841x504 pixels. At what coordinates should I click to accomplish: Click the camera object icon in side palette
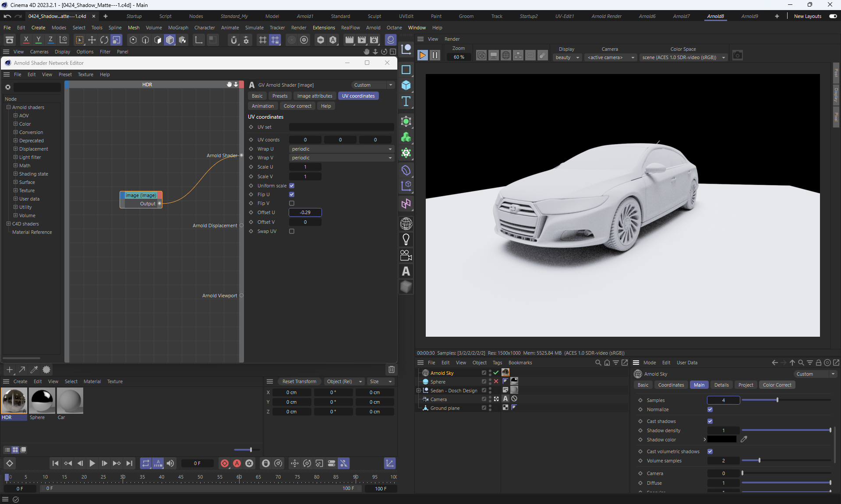click(x=406, y=255)
